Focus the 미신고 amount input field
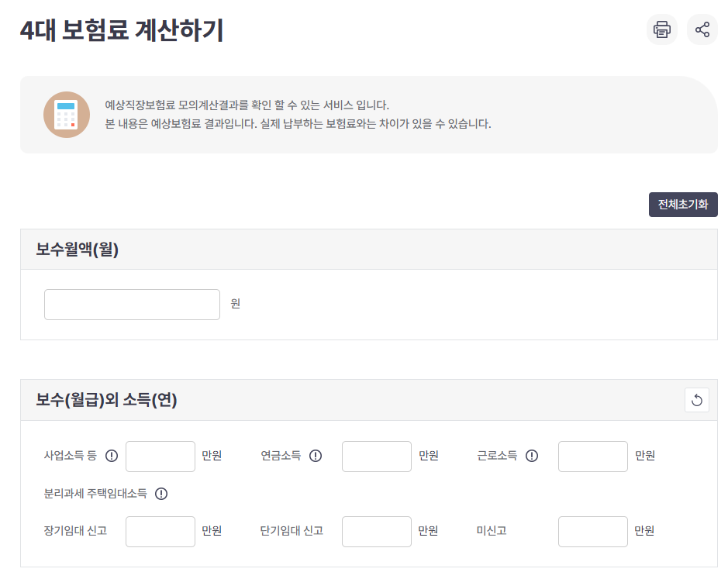 pyautogui.click(x=592, y=531)
